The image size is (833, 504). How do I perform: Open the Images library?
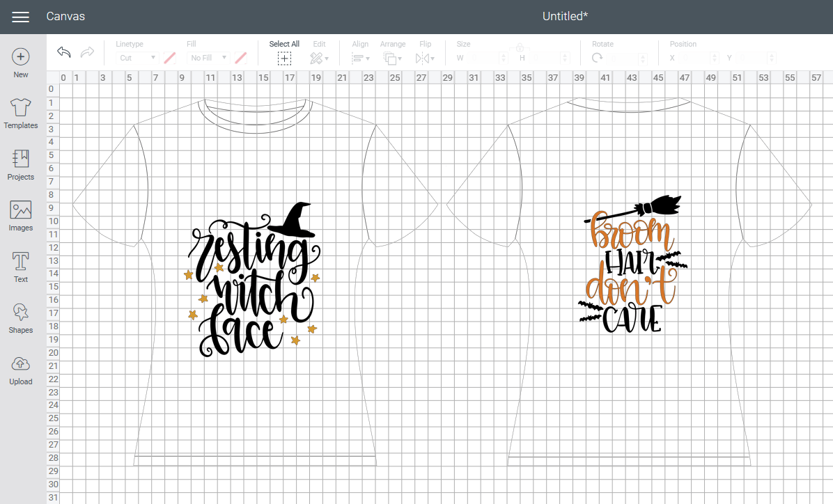point(21,216)
